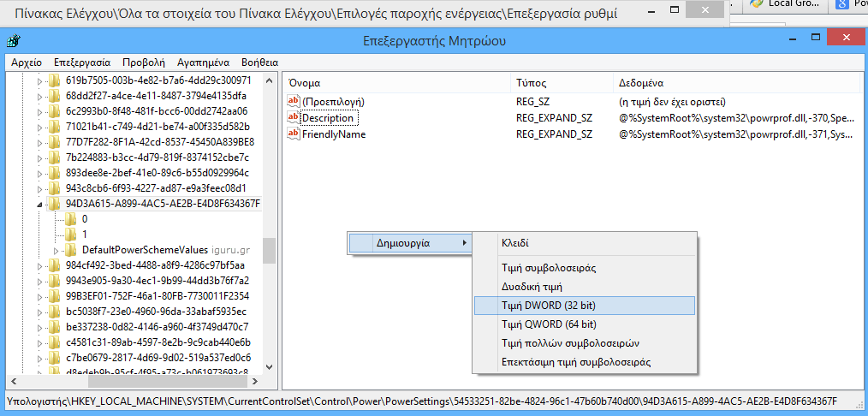The image size is (868, 416).
Task: Click Registry Editor app icon in title bar
Action: (14, 41)
